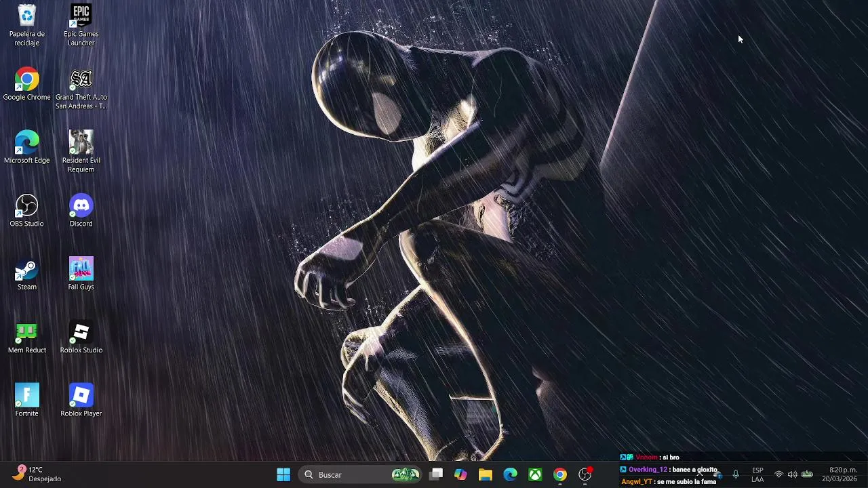Select the Discord desktop shortcut
The width and height of the screenshot is (868, 488).
pyautogui.click(x=81, y=211)
